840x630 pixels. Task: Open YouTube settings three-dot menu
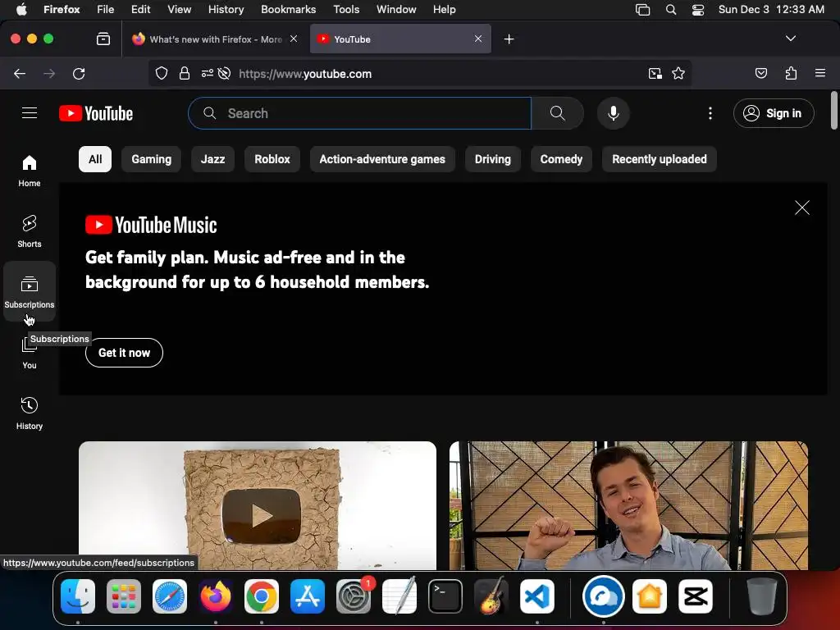click(710, 113)
